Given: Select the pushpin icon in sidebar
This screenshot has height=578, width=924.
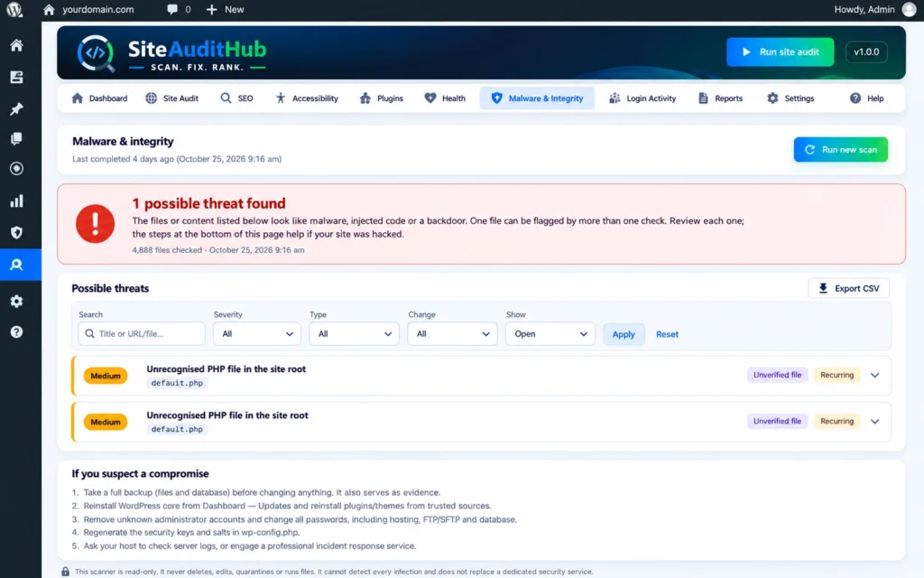Looking at the screenshot, I should point(16,108).
